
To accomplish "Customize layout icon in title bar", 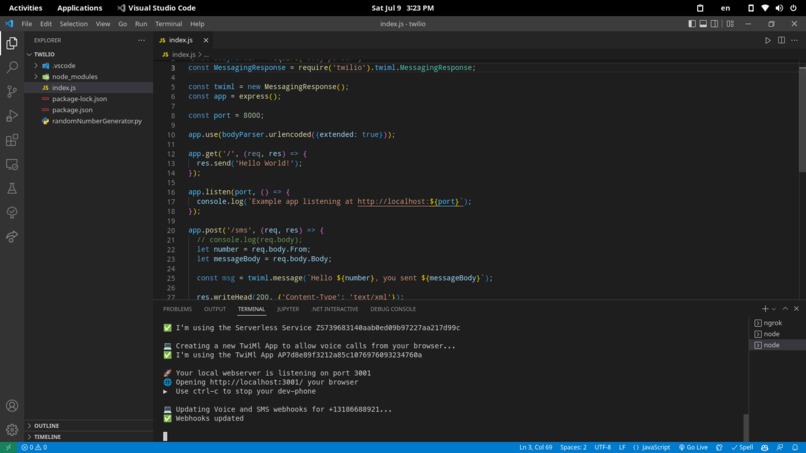I will click(x=730, y=24).
